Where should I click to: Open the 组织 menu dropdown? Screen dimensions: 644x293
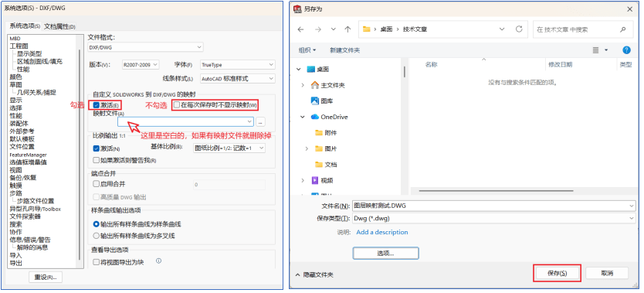307,50
